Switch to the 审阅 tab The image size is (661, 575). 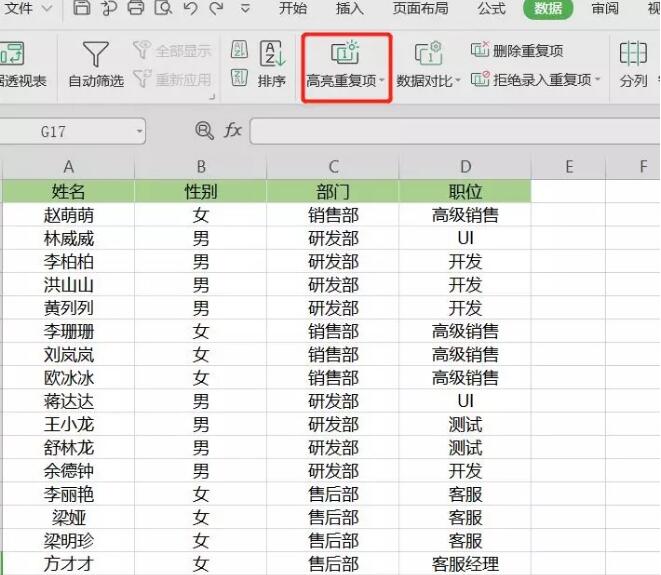[x=605, y=8]
